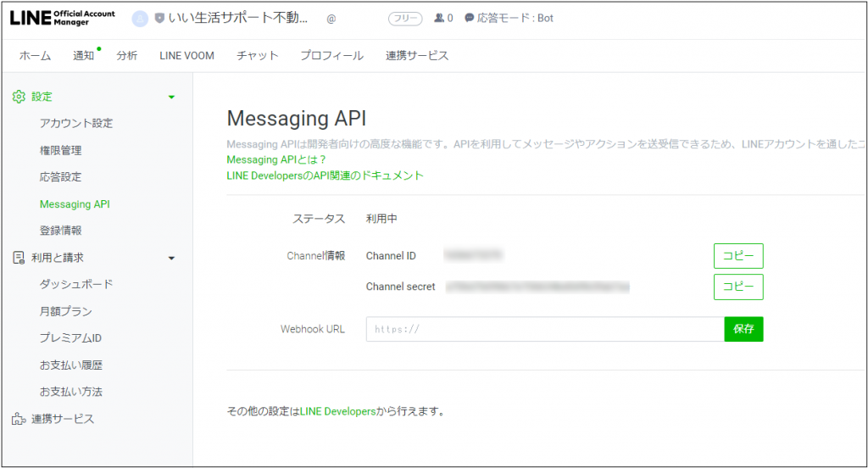Open the LINE VOOM tab
This screenshot has height=468, width=868.
[x=186, y=55]
